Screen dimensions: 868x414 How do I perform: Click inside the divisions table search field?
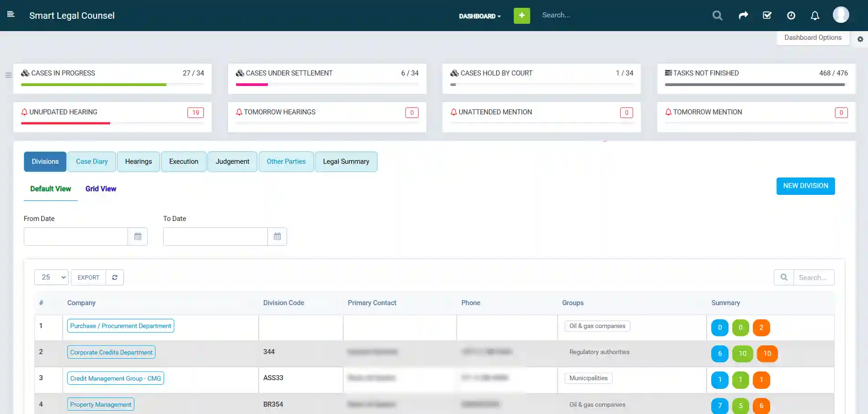click(814, 277)
